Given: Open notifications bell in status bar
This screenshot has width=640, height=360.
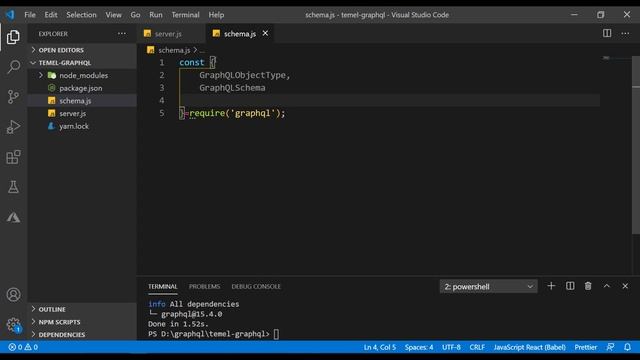Looking at the screenshot, I should 627,347.
